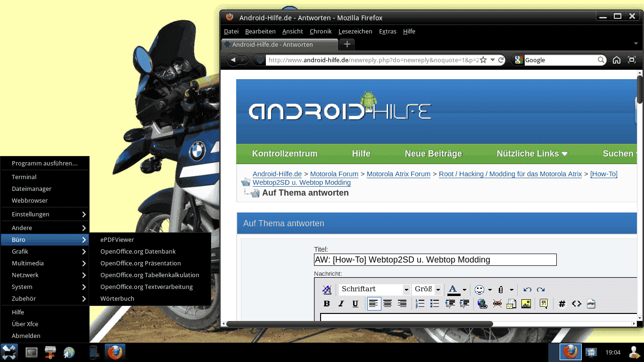Viewport: 644px width, 362px height.
Task: Center-align the message text
Action: coord(388,304)
